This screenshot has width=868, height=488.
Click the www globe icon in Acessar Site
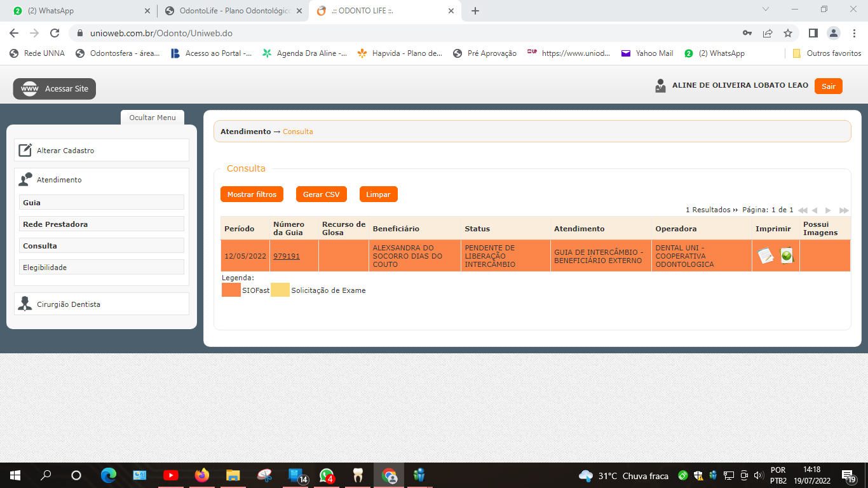click(30, 89)
